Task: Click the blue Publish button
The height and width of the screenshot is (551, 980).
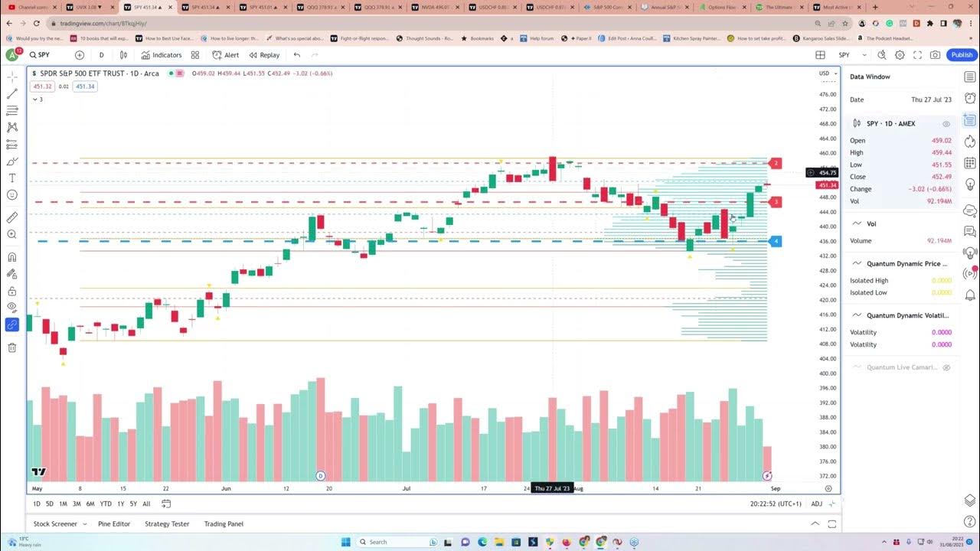Action: pyautogui.click(x=962, y=55)
